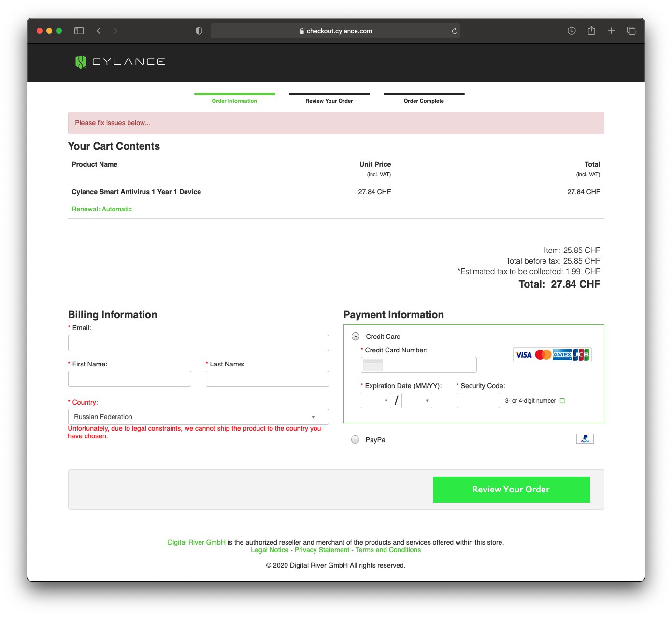Click the Unit Price column header

[x=375, y=164]
